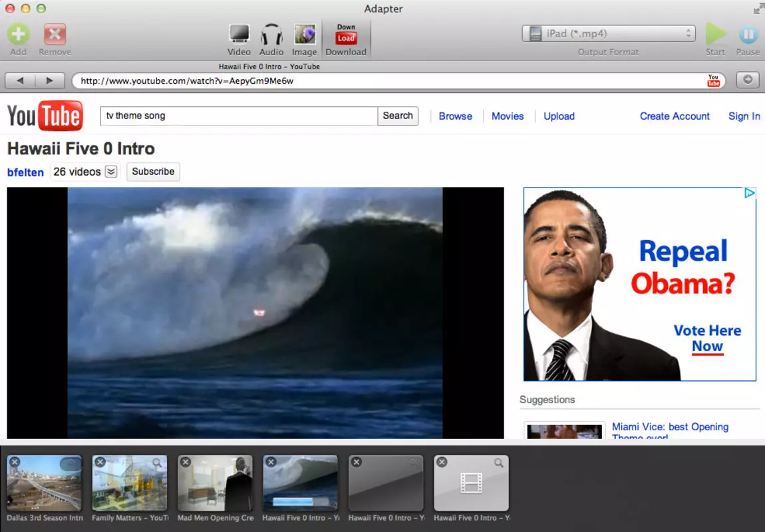Image resolution: width=765 pixels, height=532 pixels.
Task: Click the Suggestions heading text
Action: coord(547,400)
